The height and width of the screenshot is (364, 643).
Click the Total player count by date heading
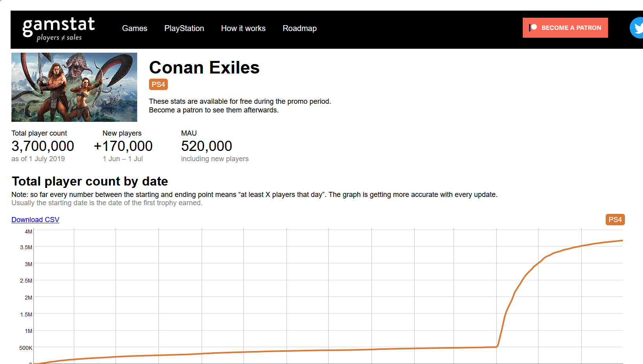(90, 181)
